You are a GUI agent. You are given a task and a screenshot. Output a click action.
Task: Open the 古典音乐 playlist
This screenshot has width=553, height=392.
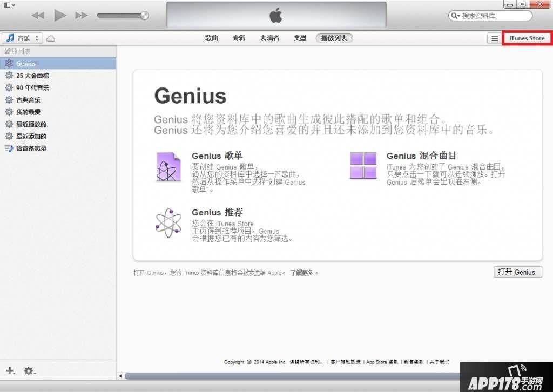(58, 100)
